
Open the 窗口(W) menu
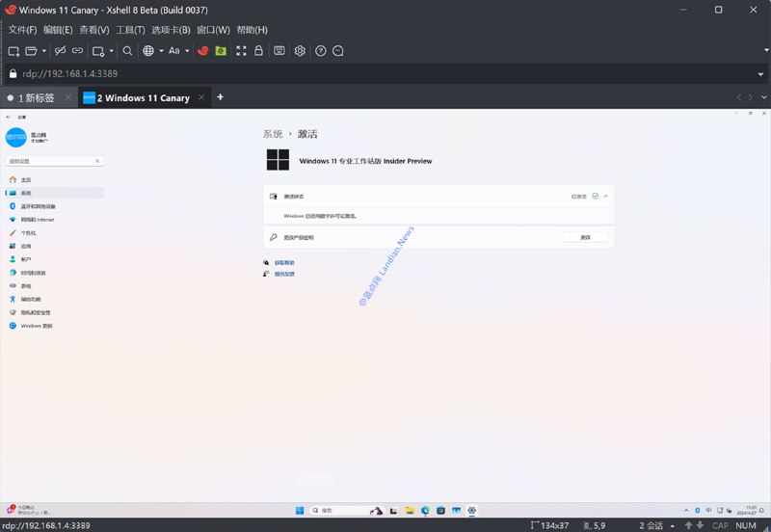point(213,30)
